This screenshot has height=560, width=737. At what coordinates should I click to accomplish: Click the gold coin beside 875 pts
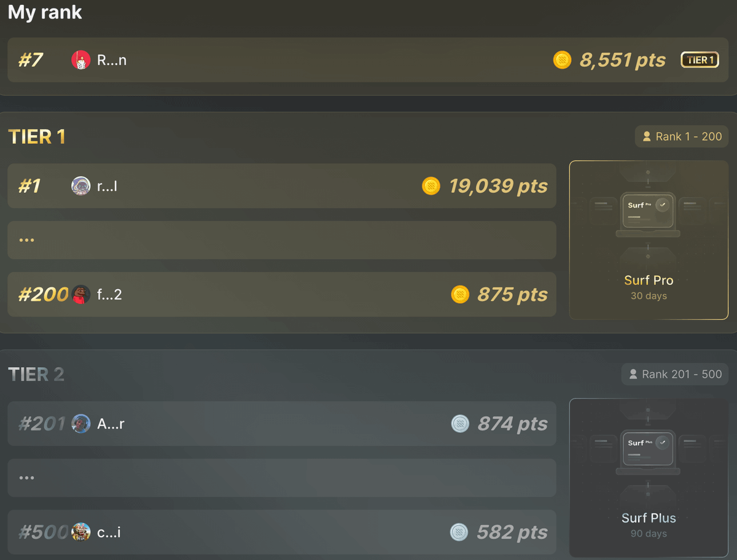click(460, 295)
